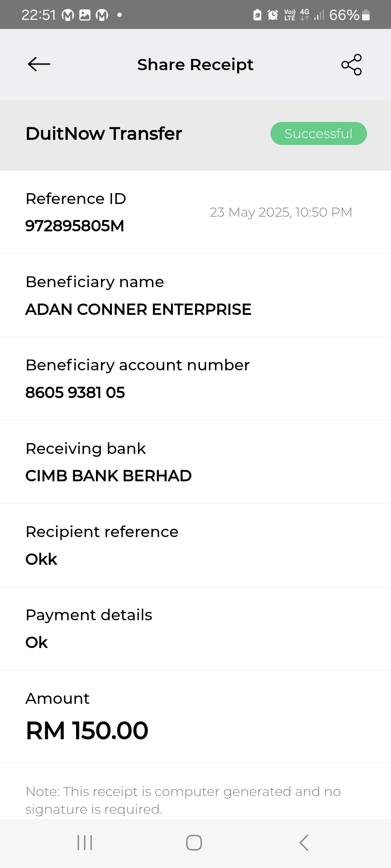Tap the share icon top right

point(351,65)
